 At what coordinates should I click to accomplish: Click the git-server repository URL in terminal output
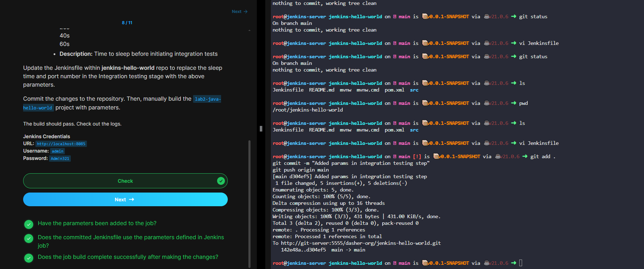pyautogui.click(x=361, y=243)
